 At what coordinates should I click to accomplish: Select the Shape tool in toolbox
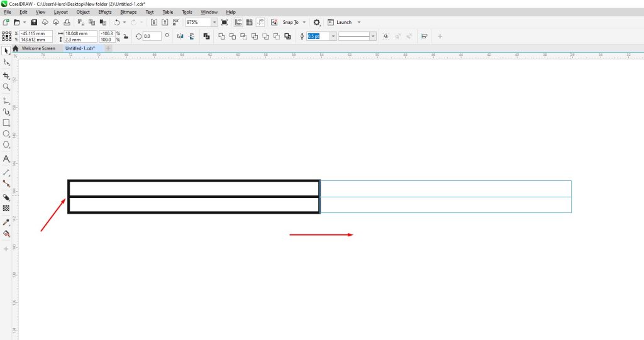click(6, 62)
